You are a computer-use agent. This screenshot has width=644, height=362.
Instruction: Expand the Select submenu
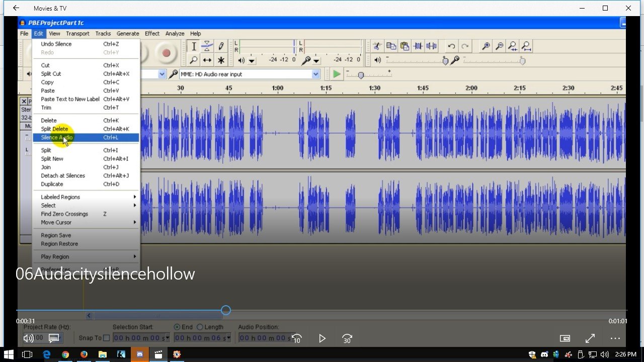click(86, 206)
